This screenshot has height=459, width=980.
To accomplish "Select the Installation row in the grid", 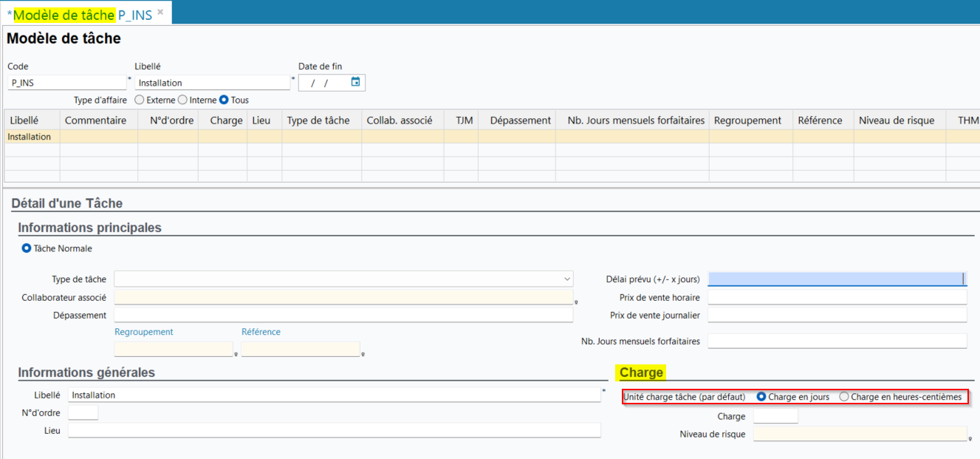I will (x=30, y=137).
